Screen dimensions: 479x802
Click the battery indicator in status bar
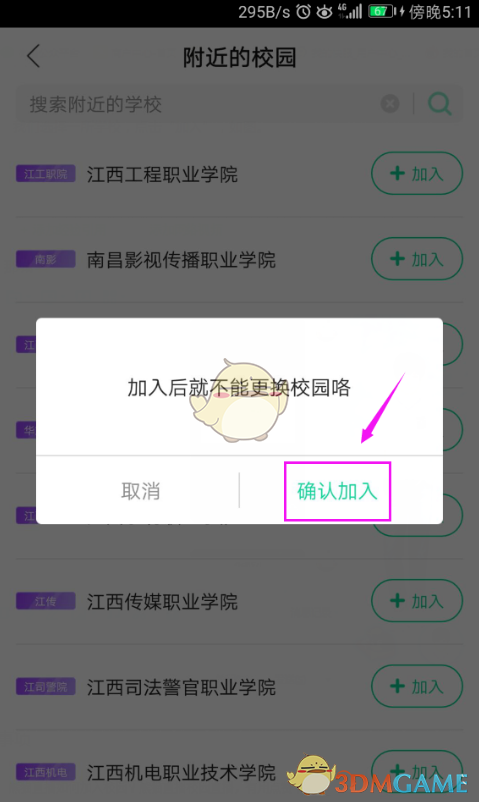coord(381,11)
